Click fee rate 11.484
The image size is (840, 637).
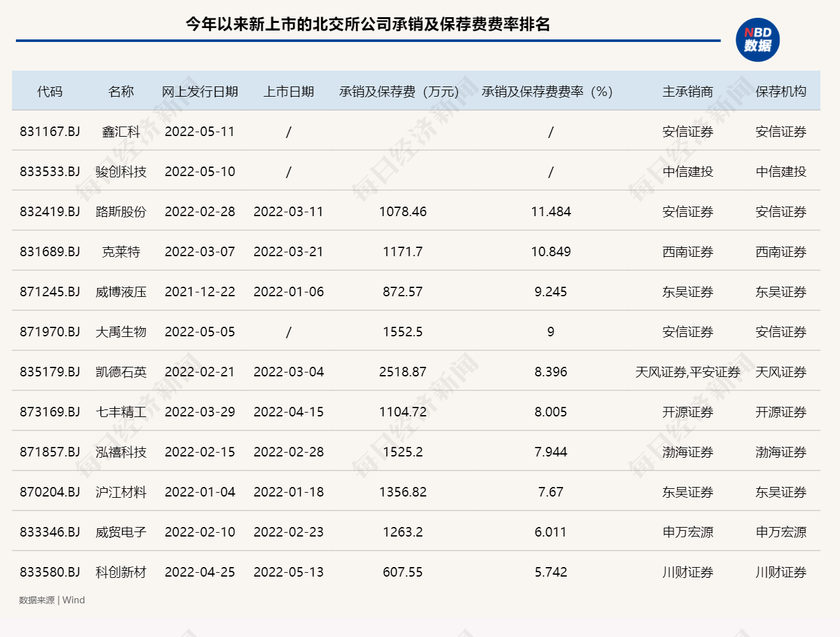(551, 212)
